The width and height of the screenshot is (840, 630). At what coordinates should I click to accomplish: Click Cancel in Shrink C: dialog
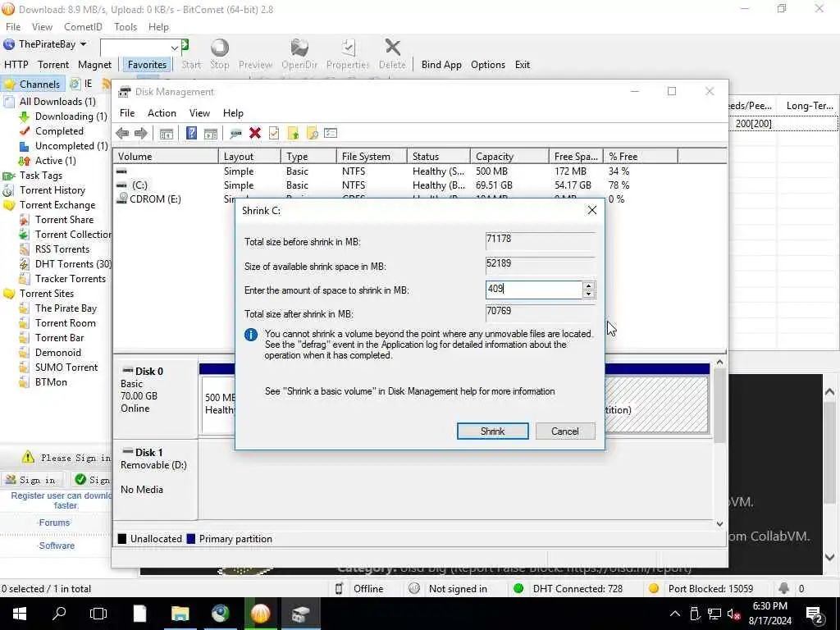click(564, 431)
